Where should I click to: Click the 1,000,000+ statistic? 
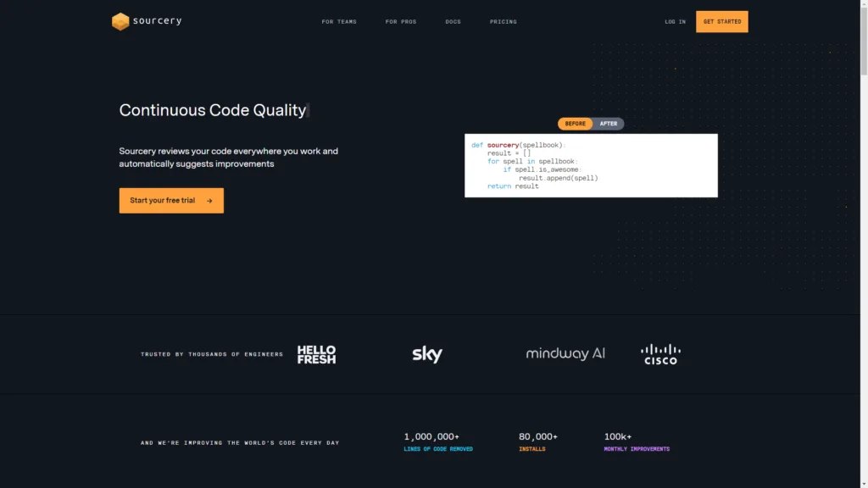pyautogui.click(x=431, y=436)
